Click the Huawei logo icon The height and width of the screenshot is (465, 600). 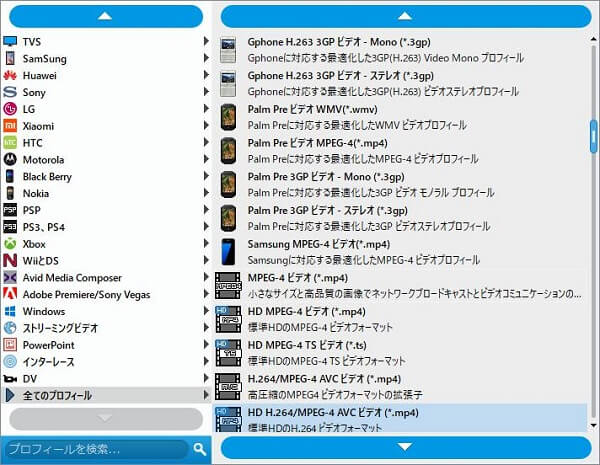(x=10, y=75)
